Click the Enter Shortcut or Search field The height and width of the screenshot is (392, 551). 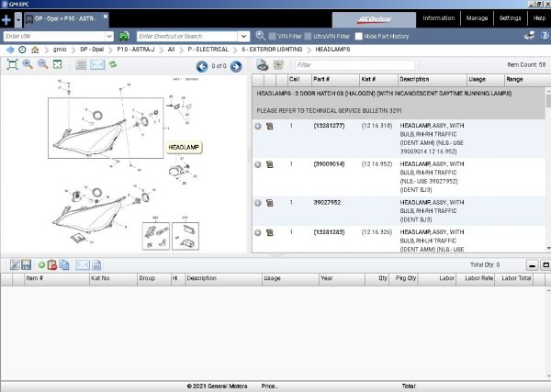coord(187,36)
